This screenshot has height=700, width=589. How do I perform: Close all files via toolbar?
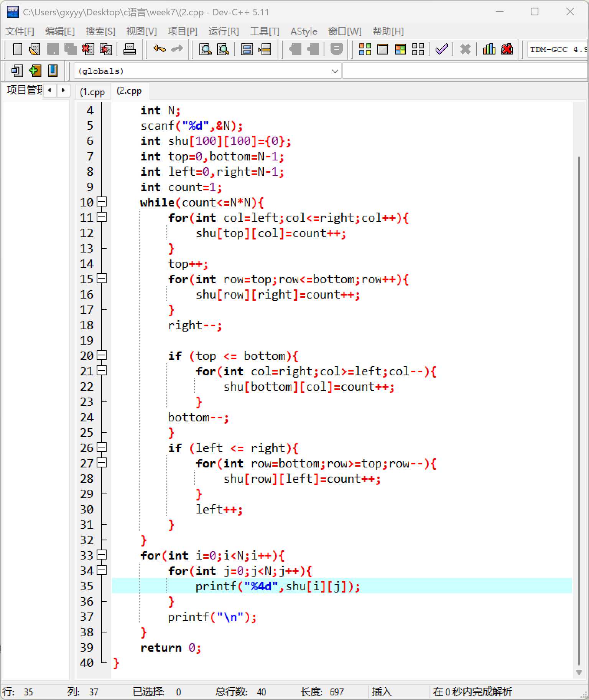click(105, 49)
